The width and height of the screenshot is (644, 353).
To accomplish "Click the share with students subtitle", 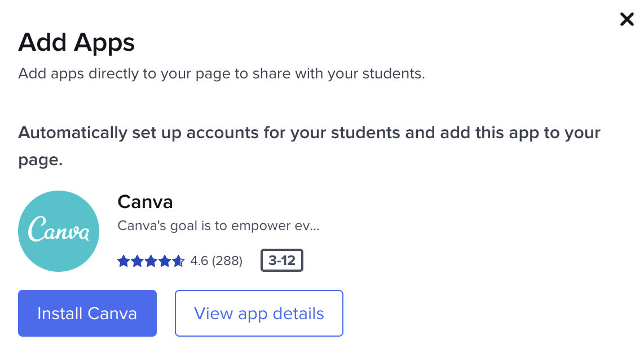I will pos(222,73).
